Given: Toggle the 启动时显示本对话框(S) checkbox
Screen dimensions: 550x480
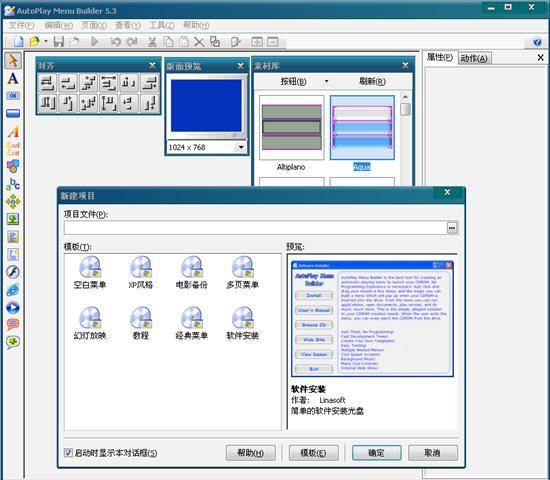Looking at the screenshot, I should tap(68, 453).
